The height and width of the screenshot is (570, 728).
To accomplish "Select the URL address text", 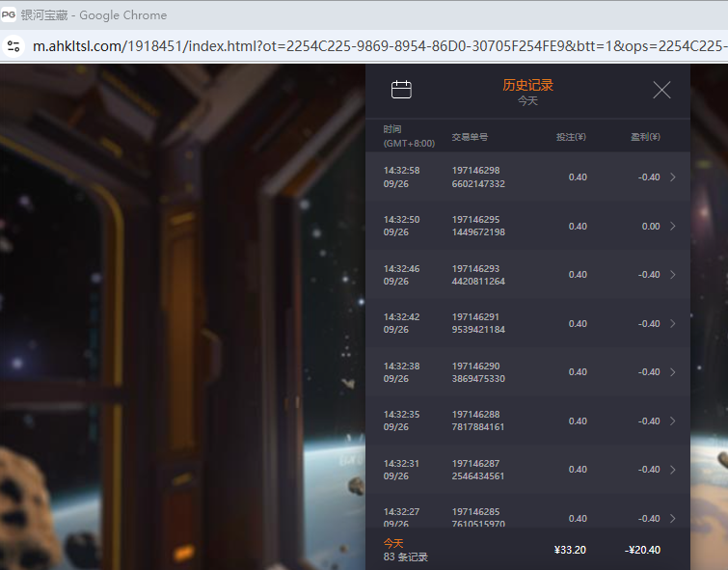I will (380, 46).
